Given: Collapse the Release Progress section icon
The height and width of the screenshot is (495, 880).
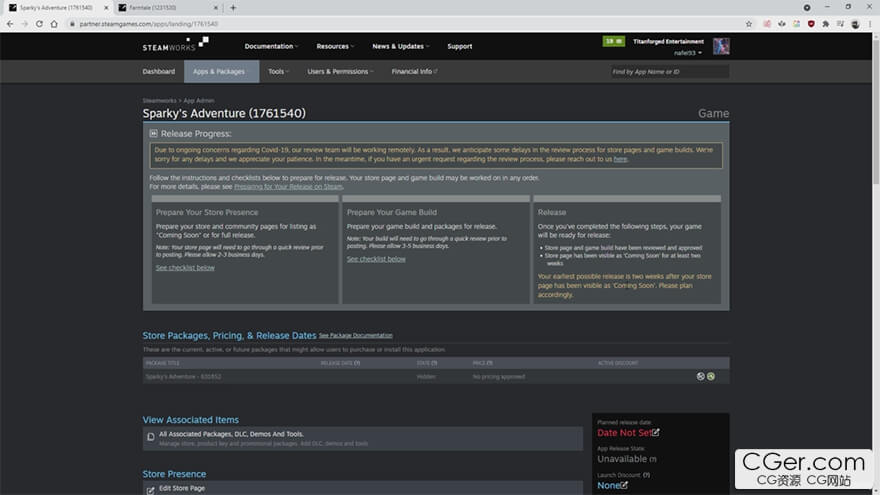Looking at the screenshot, I should click(x=153, y=134).
